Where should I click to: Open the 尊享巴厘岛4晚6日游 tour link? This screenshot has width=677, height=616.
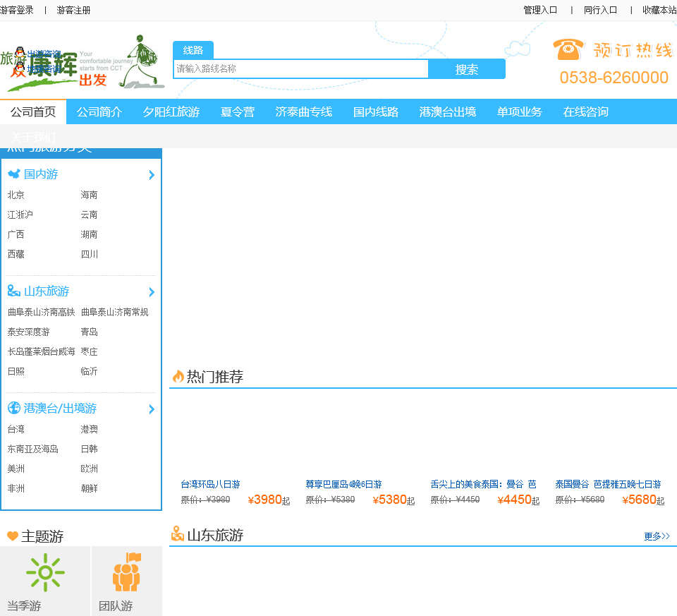pyautogui.click(x=343, y=484)
